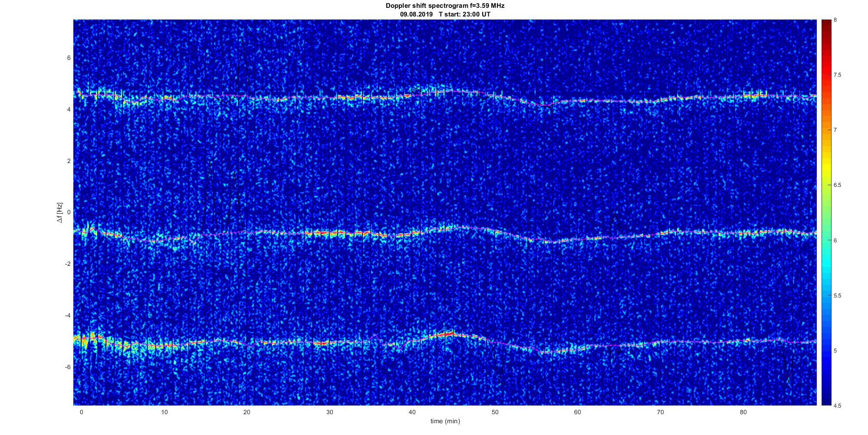Click colorbar tick label '7'
The width and height of the screenshot is (868, 435).
(835, 130)
